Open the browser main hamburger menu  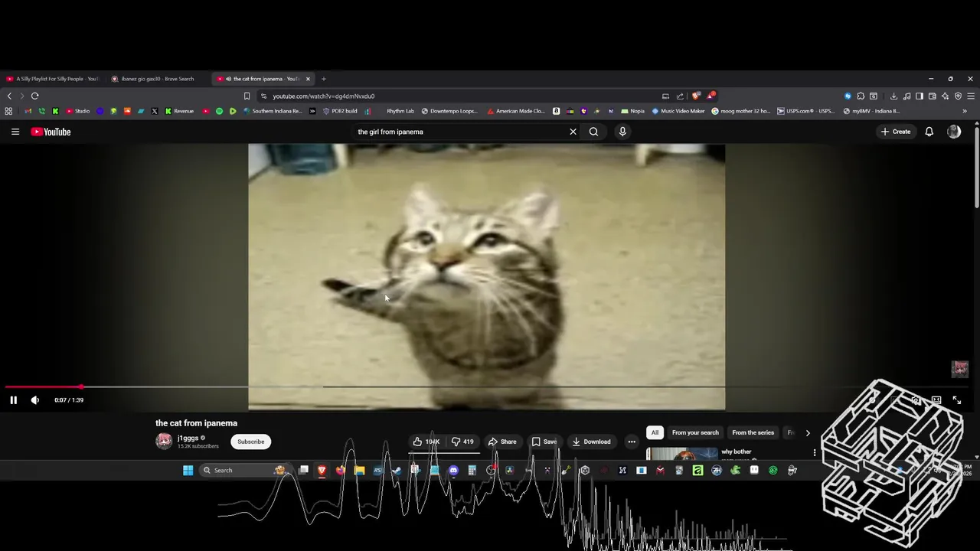pyautogui.click(x=971, y=96)
